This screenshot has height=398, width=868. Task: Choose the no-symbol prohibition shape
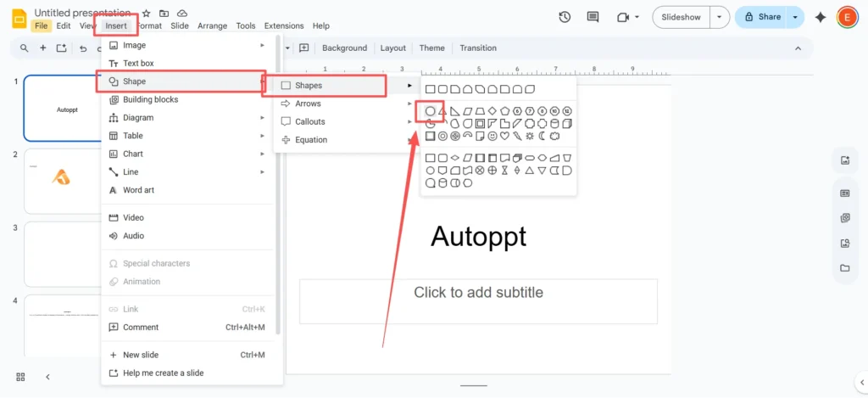(x=455, y=136)
